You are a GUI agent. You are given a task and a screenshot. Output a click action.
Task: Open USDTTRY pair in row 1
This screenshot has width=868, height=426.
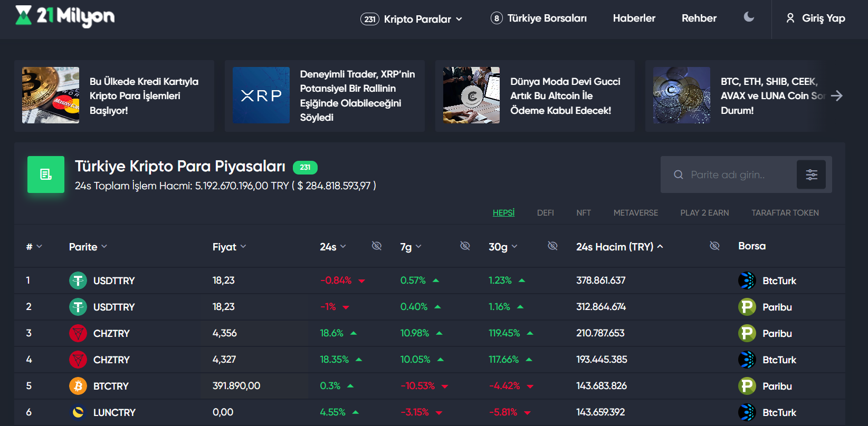(114, 281)
